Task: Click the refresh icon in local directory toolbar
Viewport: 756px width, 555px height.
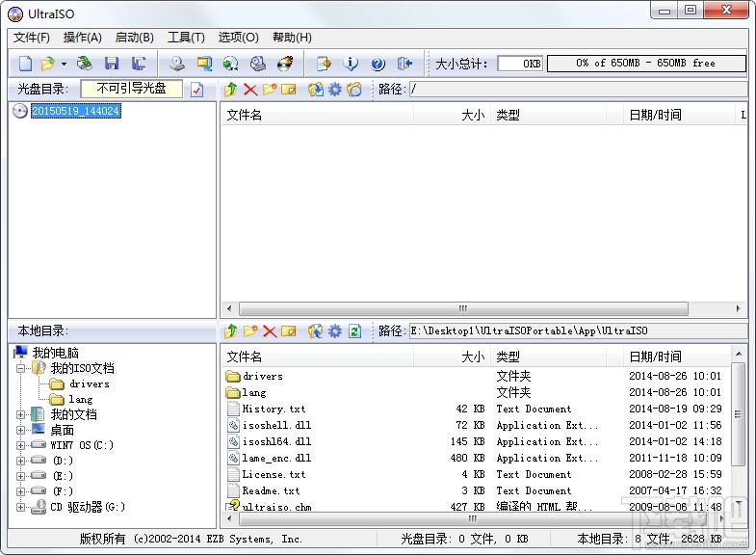Action: pos(354,331)
